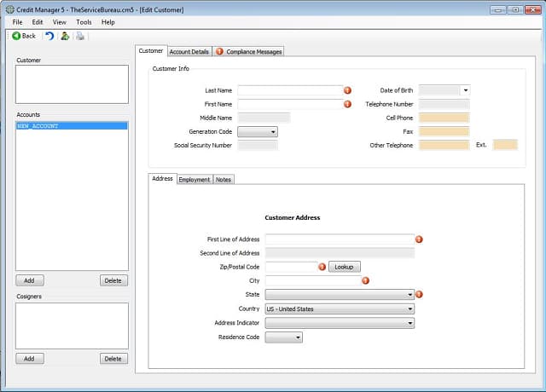Click inside the Cosigners list box
Screen dimensions: 546x392
(x=72, y=326)
